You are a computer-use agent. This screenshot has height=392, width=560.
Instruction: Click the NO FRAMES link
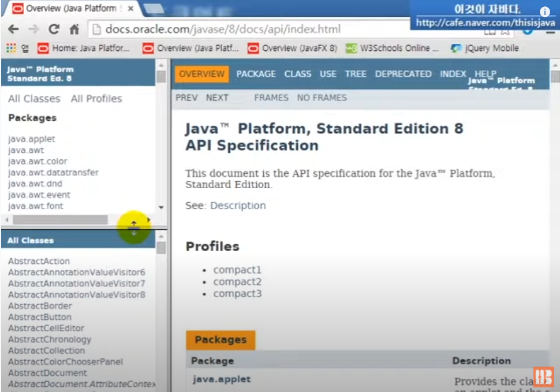[x=322, y=98]
